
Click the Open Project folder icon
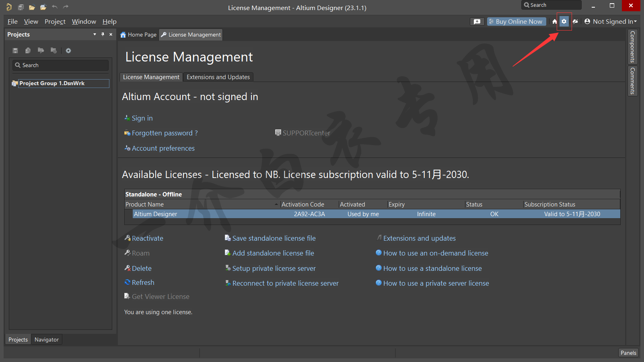pyautogui.click(x=43, y=7)
